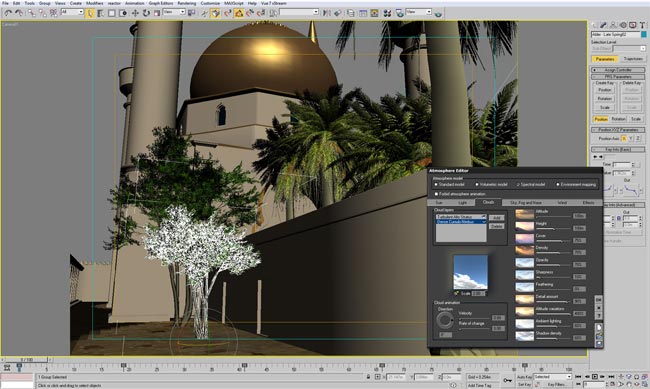
Task: Click Go to Start playback button
Action: [x=578, y=377]
